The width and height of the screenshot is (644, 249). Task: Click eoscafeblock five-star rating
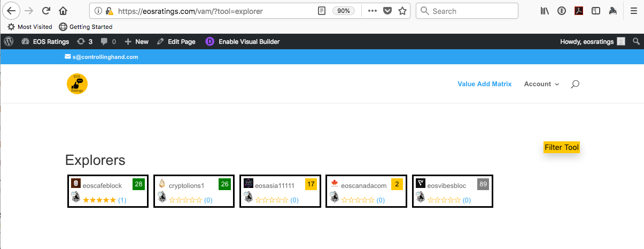click(x=99, y=200)
